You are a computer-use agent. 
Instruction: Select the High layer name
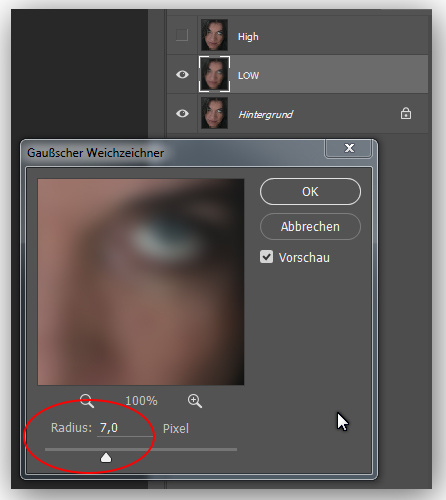[x=248, y=36]
